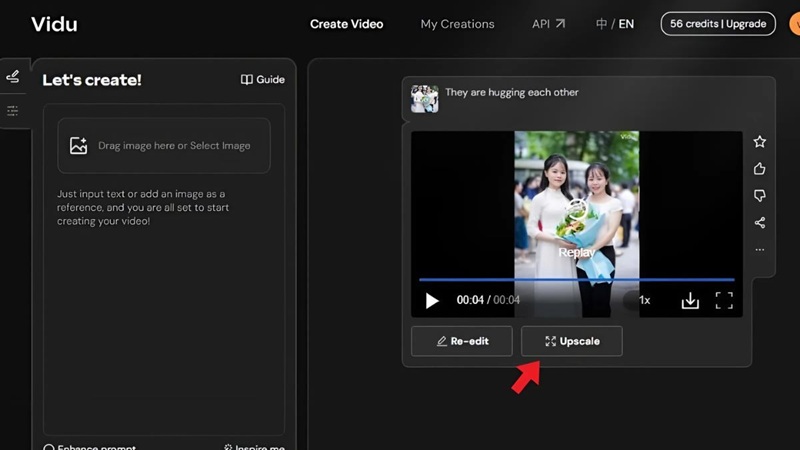Open the three-dot more options menu
This screenshot has height=450, width=800.
coord(759,249)
